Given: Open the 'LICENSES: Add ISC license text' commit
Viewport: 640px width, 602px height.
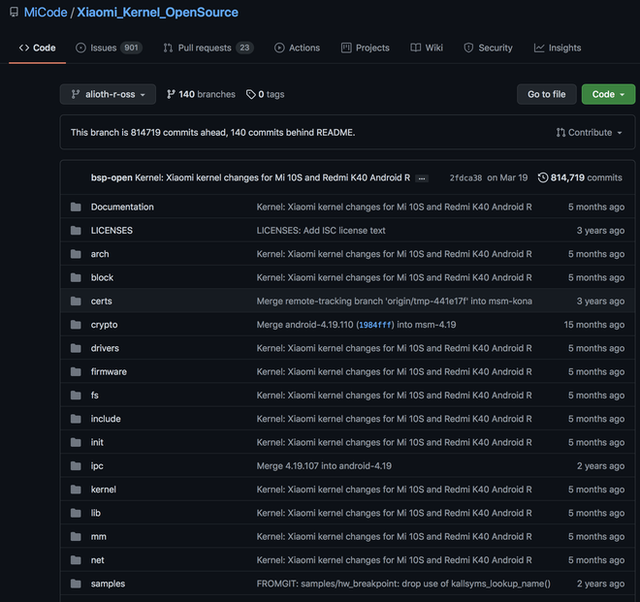Looking at the screenshot, I should [x=321, y=231].
